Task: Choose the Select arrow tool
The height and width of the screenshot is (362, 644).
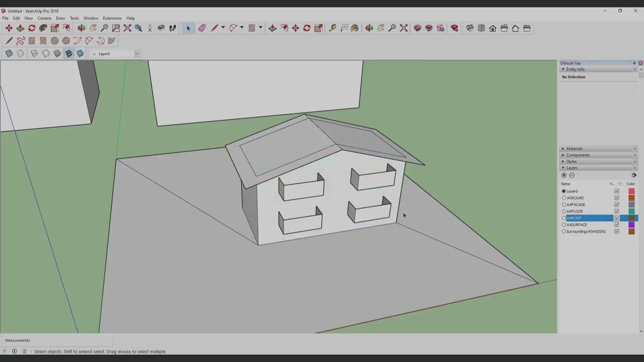Action: (x=188, y=28)
